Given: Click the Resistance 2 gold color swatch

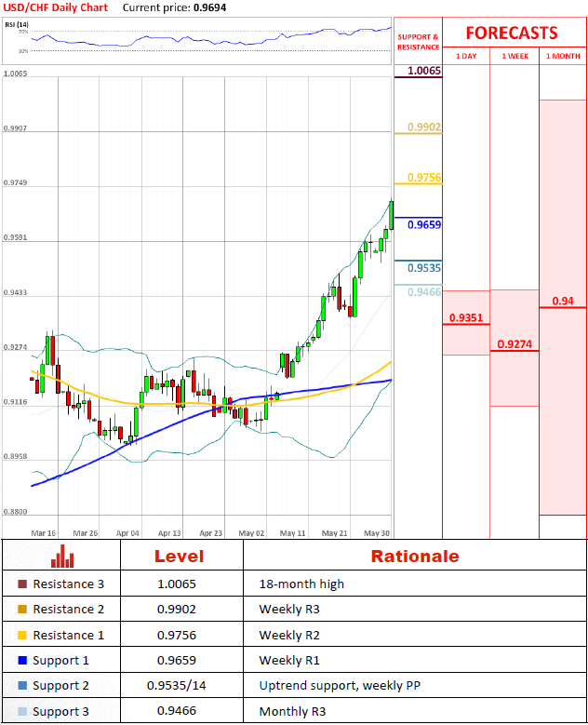Looking at the screenshot, I should [22, 609].
